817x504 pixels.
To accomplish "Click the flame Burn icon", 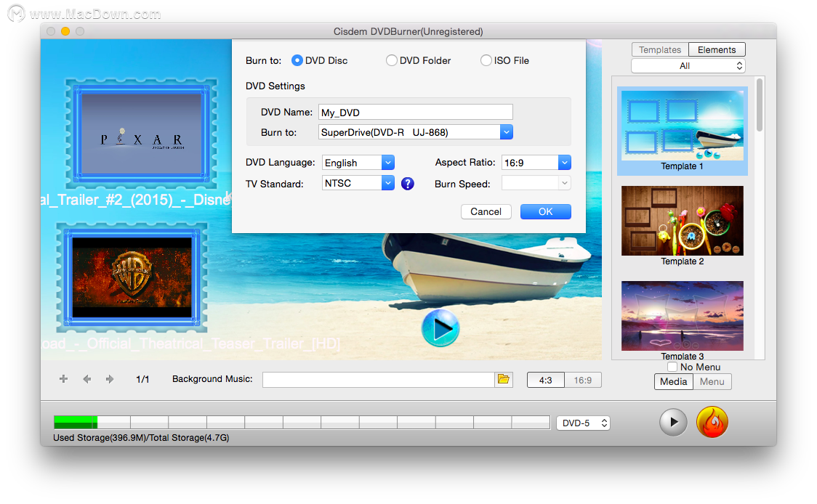I will coord(712,422).
